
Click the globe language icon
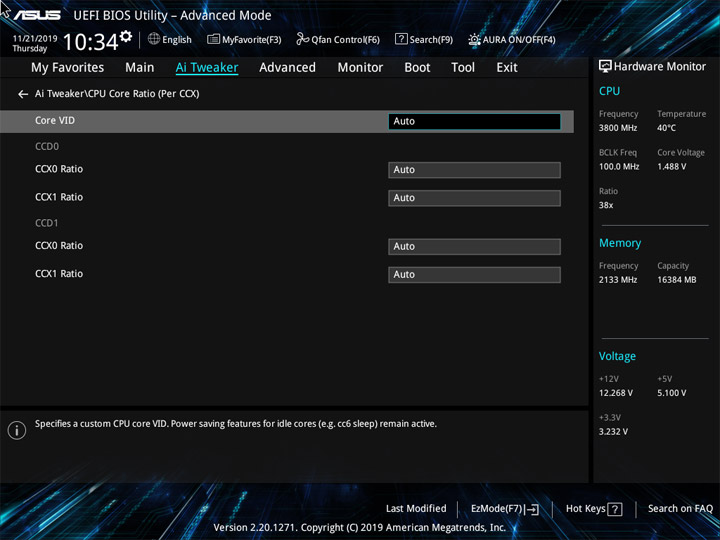point(154,39)
